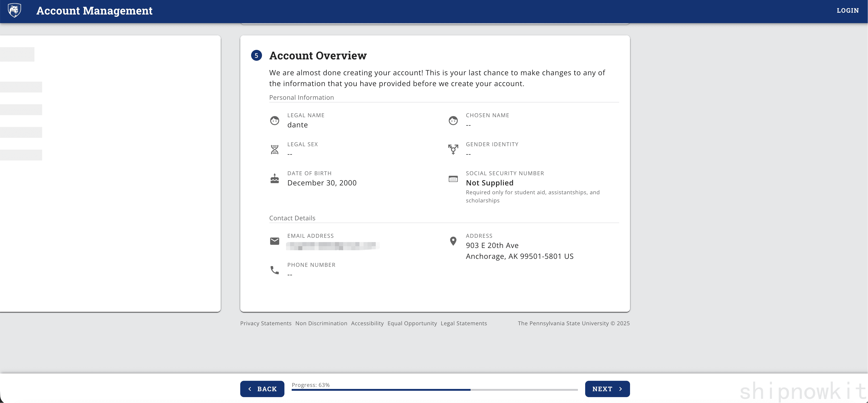
Task: Click the Date of Birth cake icon
Action: click(x=275, y=179)
